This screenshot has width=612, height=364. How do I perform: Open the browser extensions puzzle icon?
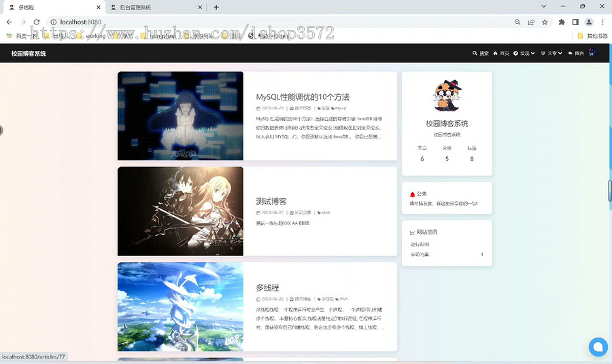(562, 22)
